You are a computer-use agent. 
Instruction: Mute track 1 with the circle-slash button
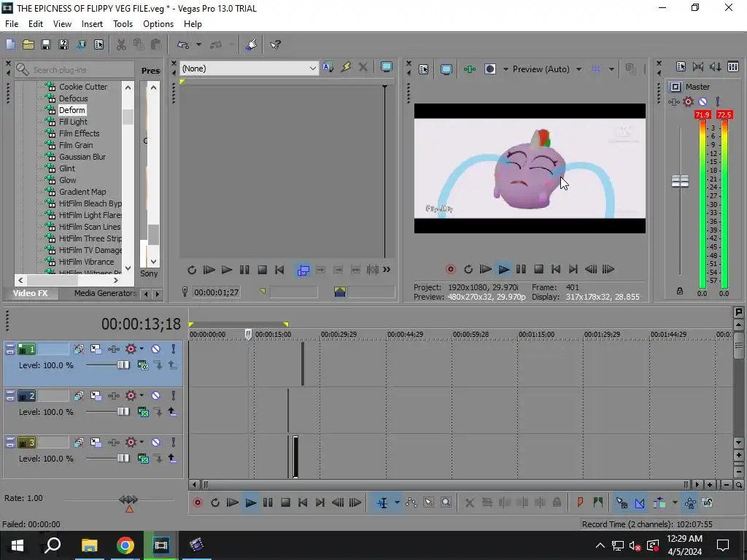pos(156,349)
